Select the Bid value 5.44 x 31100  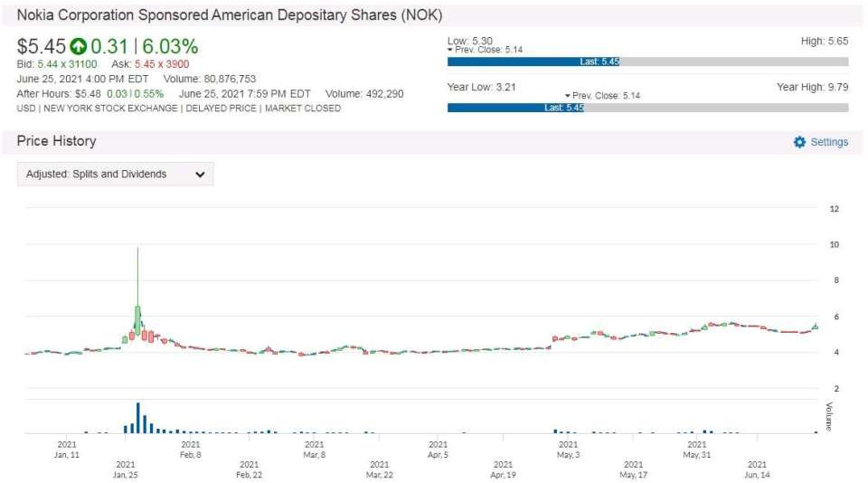[67, 64]
